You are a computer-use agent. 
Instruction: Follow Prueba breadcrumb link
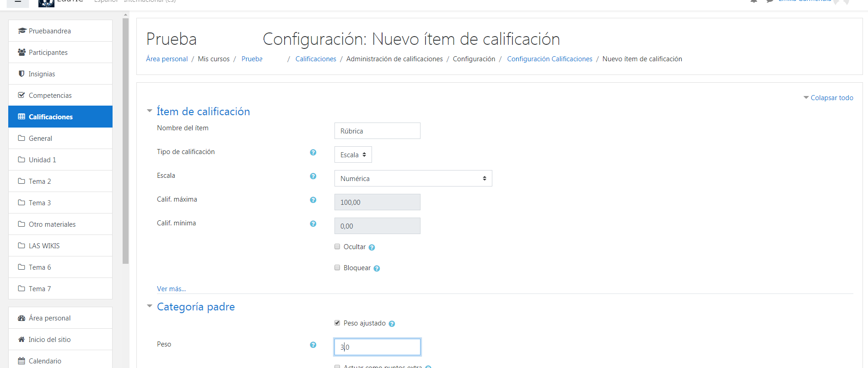[x=252, y=59]
